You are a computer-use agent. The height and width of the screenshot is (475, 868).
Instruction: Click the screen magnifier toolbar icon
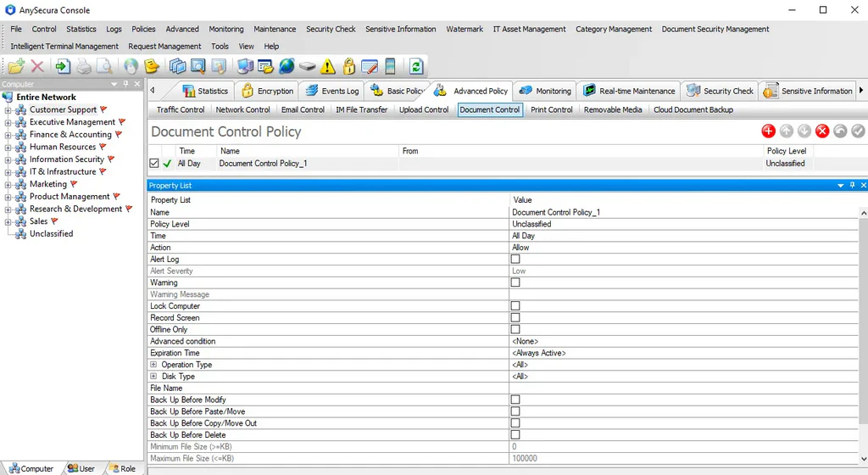point(198,66)
